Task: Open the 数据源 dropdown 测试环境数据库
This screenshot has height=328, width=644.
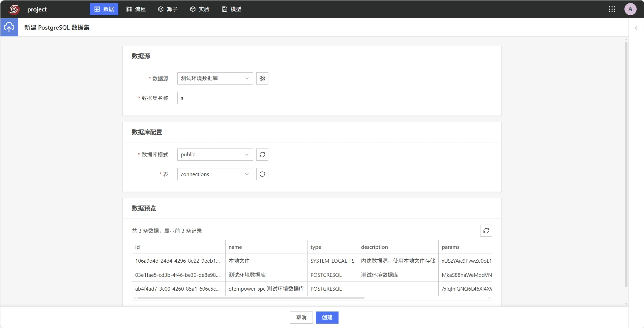Action: pyautogui.click(x=215, y=78)
